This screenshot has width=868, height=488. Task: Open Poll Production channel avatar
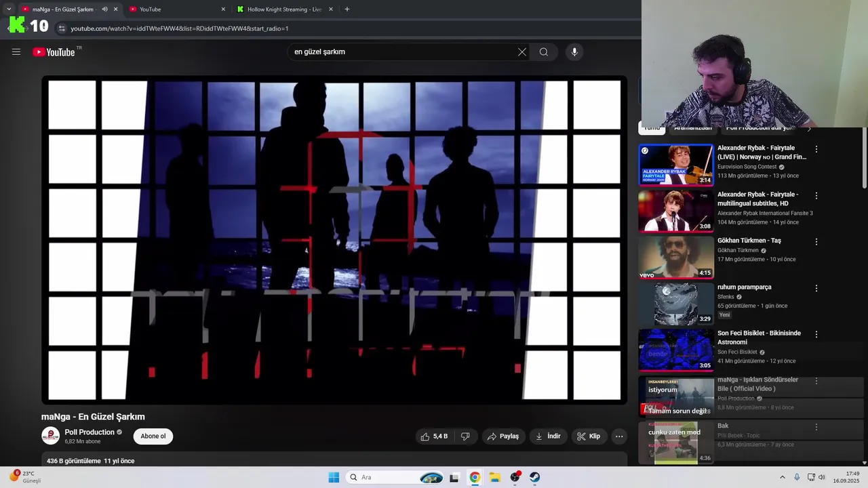pyautogui.click(x=50, y=436)
